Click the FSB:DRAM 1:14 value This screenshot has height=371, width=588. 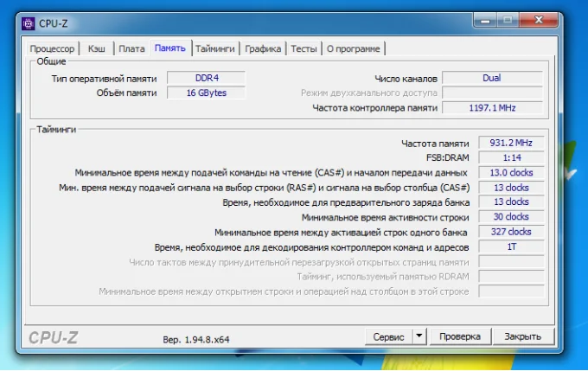(x=511, y=158)
